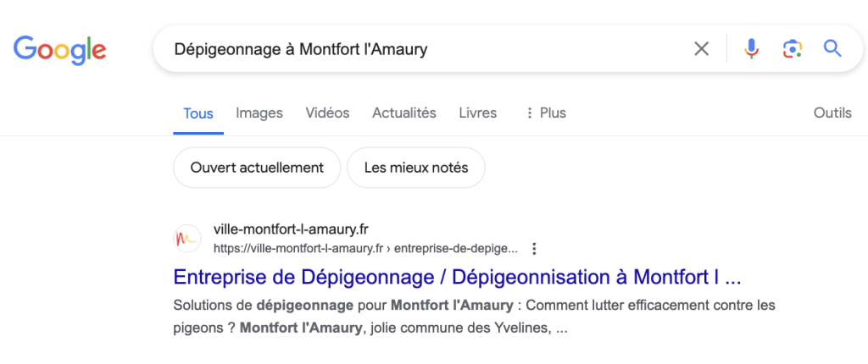Switch to the Vidéos tab
This screenshot has height=364, width=868.
[327, 113]
